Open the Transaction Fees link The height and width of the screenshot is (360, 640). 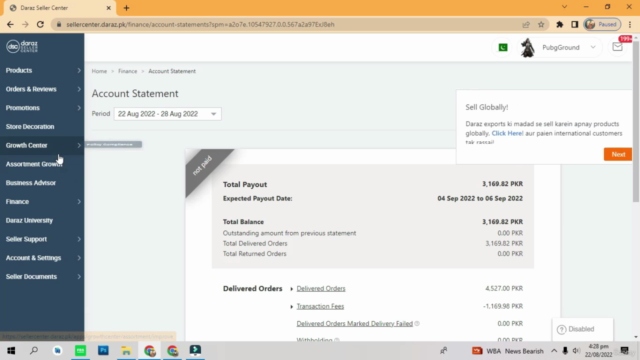click(320, 306)
